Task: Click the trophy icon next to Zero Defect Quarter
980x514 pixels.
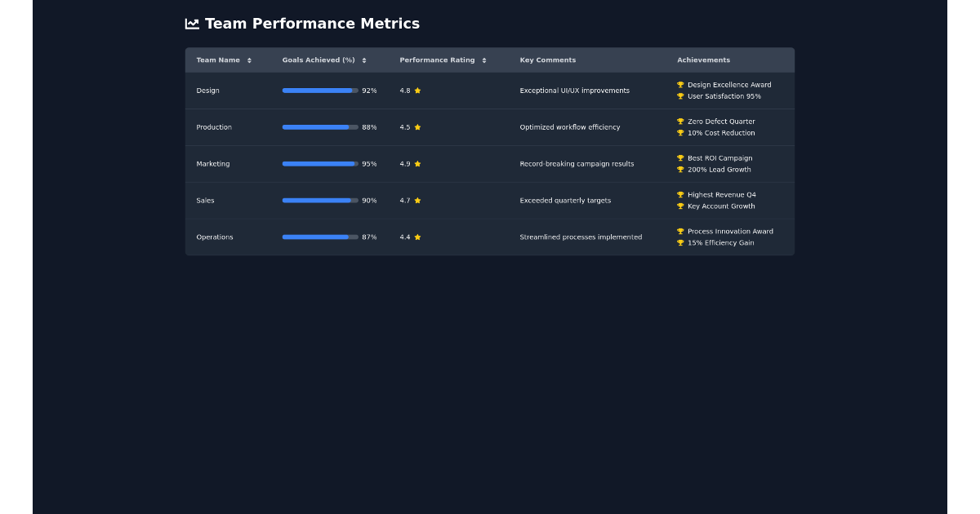Action: (x=679, y=122)
